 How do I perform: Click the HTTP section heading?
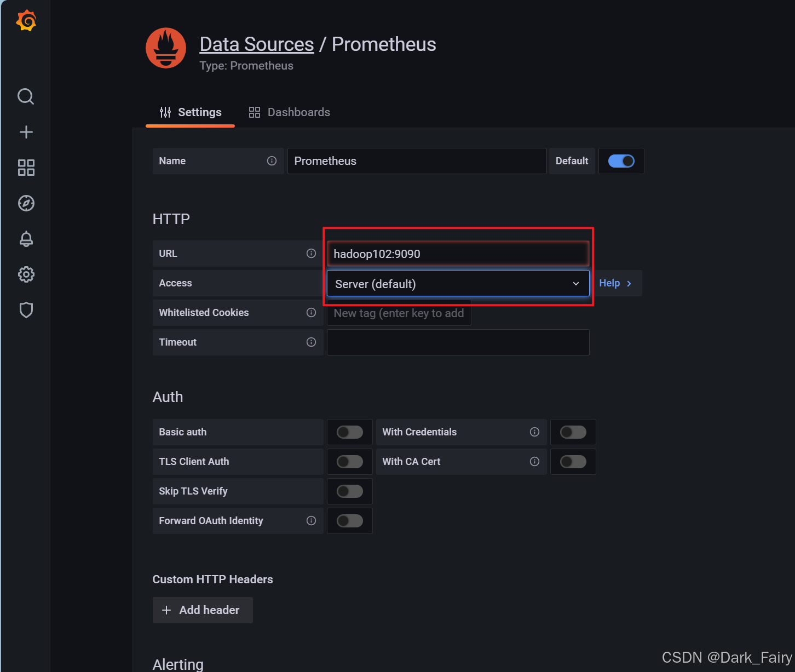(171, 219)
